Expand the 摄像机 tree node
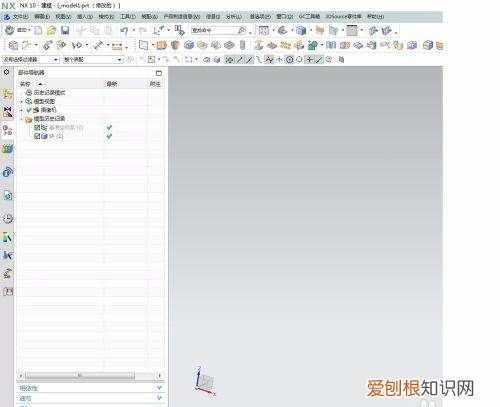Viewport: 500px width, 407px height. click(x=22, y=110)
